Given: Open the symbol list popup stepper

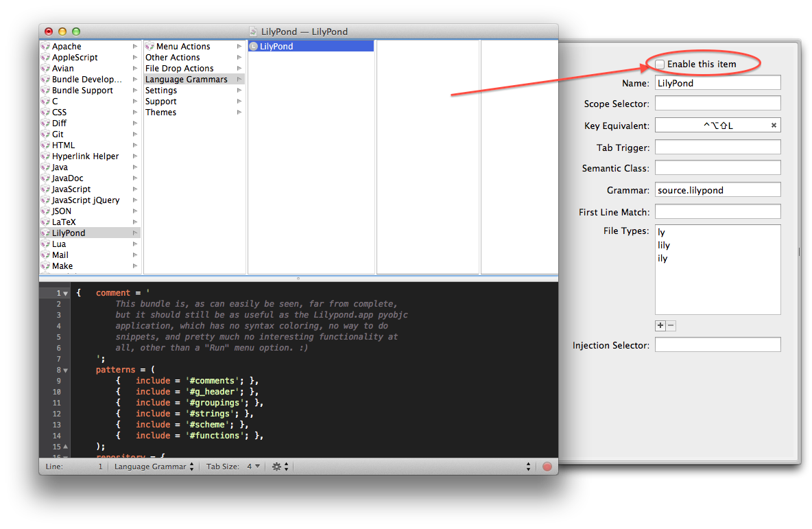Looking at the screenshot, I should pos(527,467).
